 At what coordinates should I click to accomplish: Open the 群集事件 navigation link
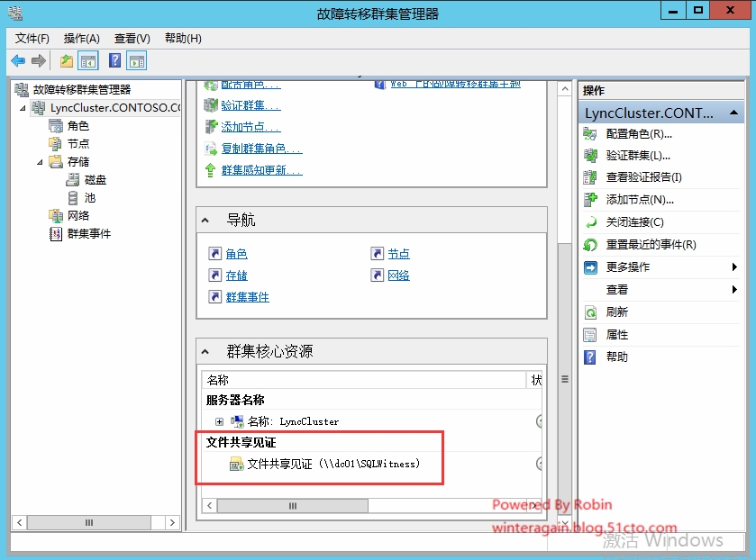[x=247, y=297]
